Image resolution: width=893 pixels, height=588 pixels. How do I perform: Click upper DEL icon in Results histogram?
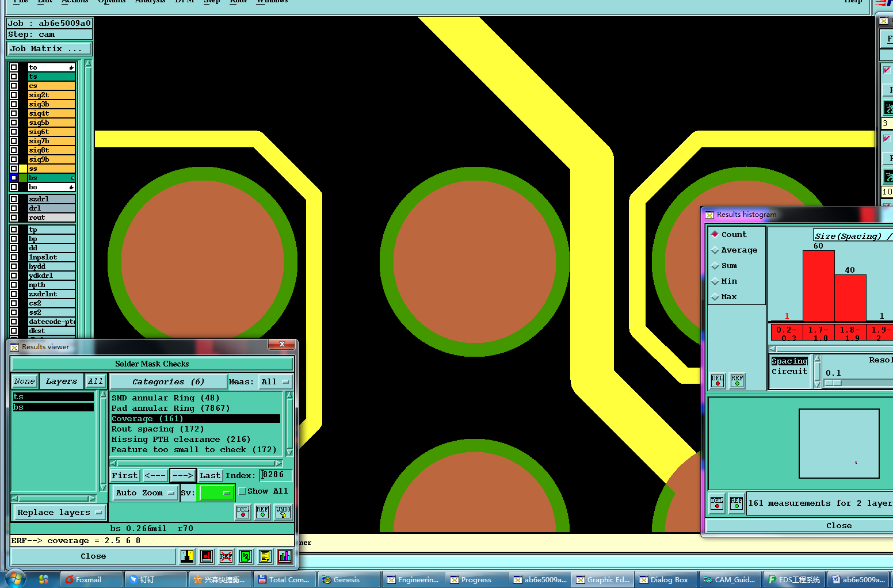coord(718,381)
